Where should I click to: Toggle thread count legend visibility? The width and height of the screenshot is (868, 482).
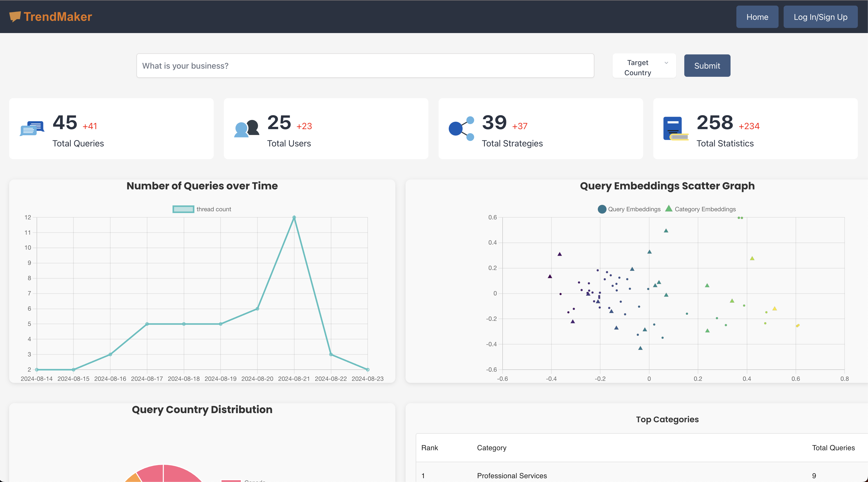214,209
